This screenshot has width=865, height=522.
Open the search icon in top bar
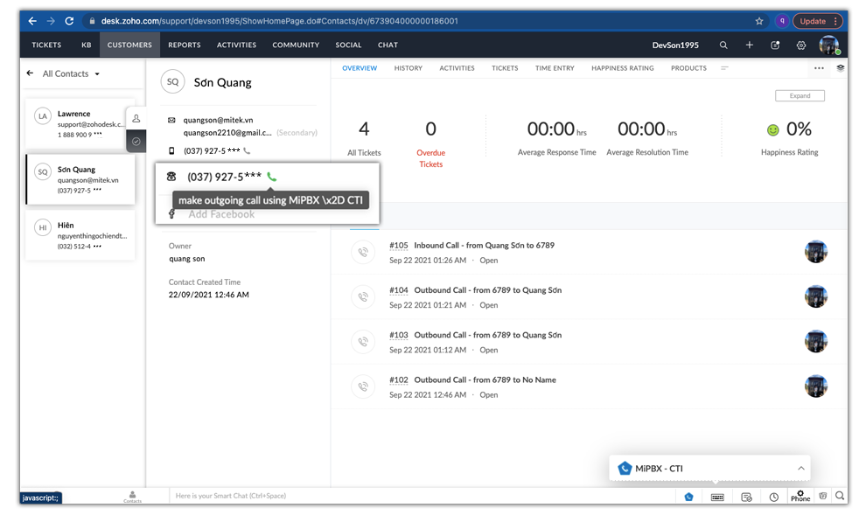click(x=723, y=45)
